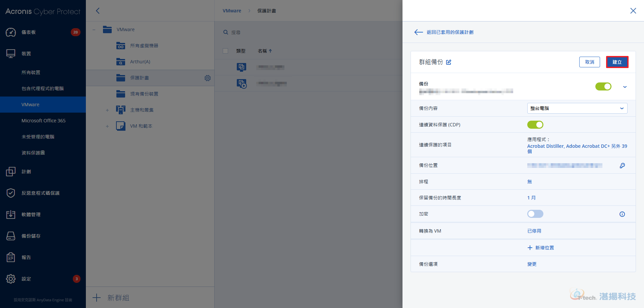Open the 報告 clipboard icon
The width and height of the screenshot is (644, 308).
click(x=11, y=257)
